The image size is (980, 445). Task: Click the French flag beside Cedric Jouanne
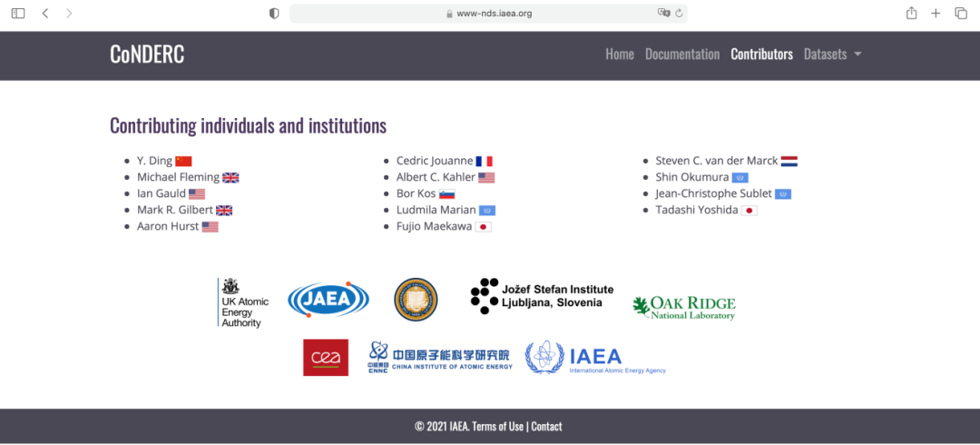coord(485,161)
